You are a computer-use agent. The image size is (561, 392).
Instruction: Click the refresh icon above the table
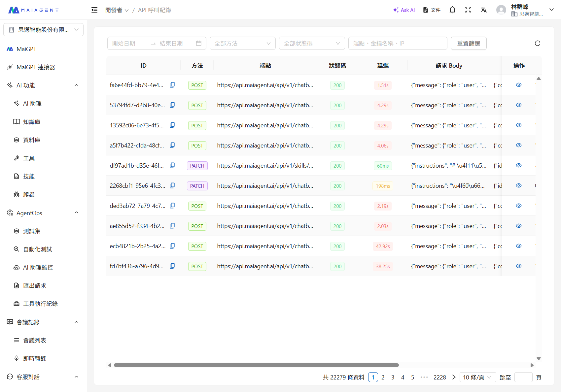[x=537, y=43]
